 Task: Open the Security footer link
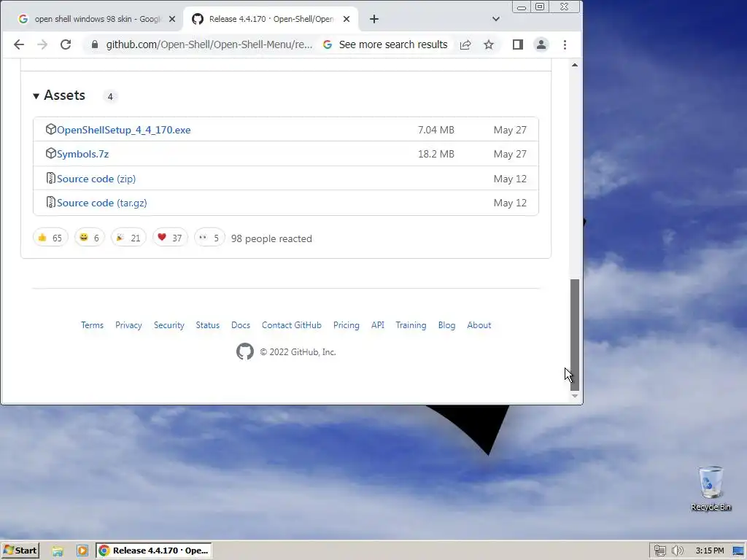coord(169,325)
